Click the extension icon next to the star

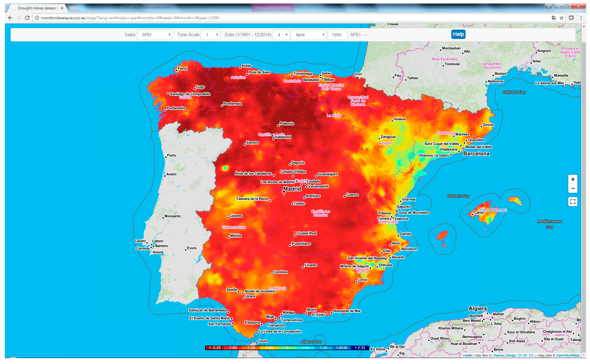(x=572, y=18)
